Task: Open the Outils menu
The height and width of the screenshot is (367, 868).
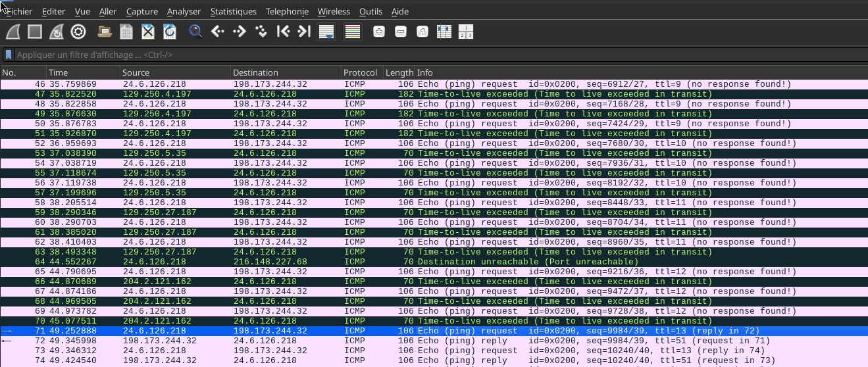Action: [370, 11]
